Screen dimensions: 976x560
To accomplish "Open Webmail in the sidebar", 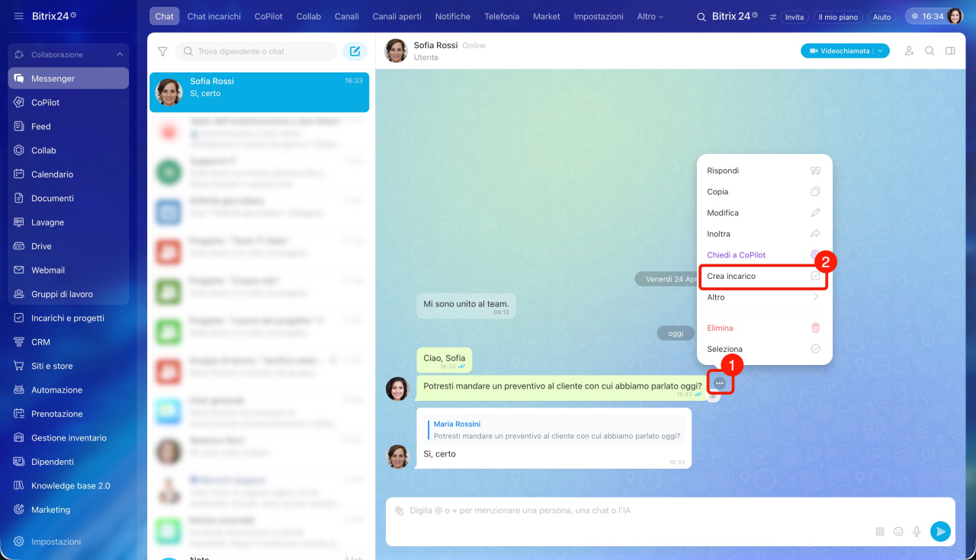I will pos(69,270).
